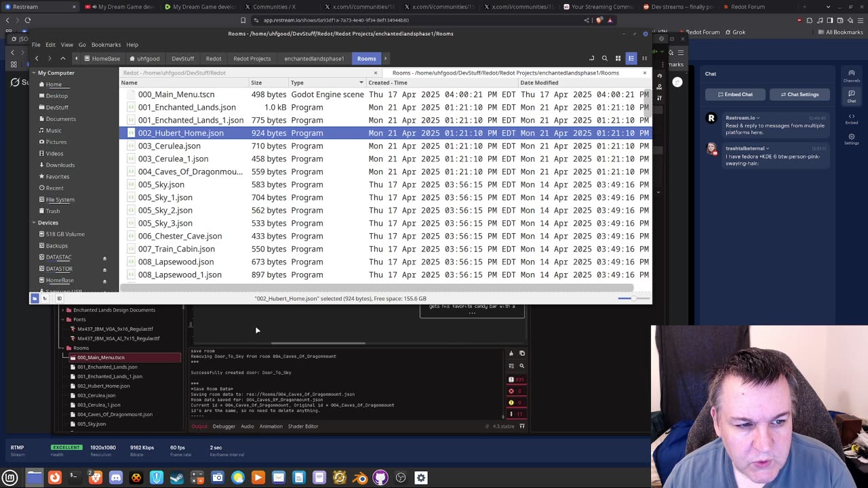Close the Redot pane tab
868x488 pixels.
(x=375, y=73)
